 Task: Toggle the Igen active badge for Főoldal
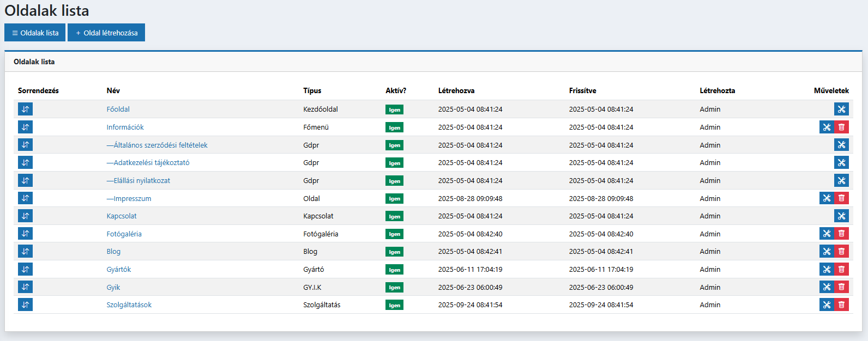point(394,109)
